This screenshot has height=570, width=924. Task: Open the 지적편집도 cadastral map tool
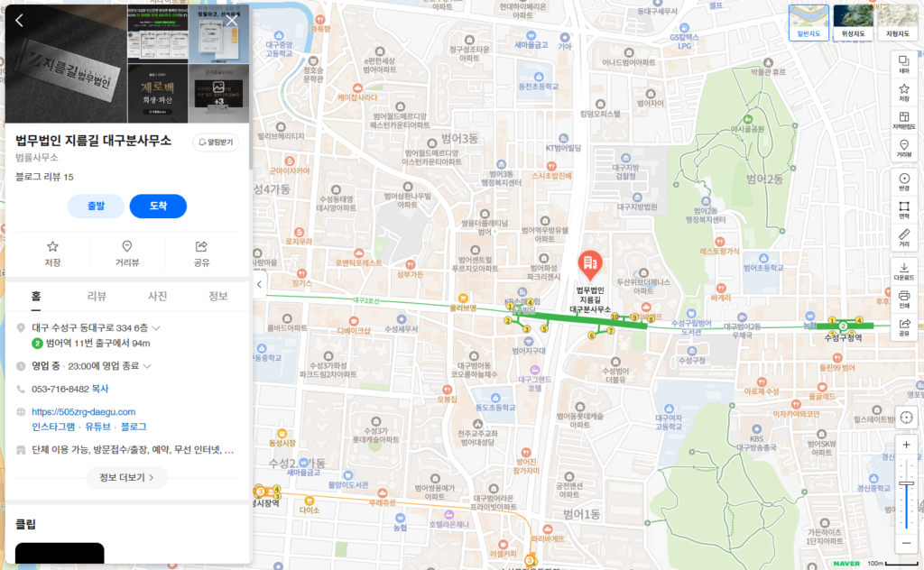pos(903,120)
